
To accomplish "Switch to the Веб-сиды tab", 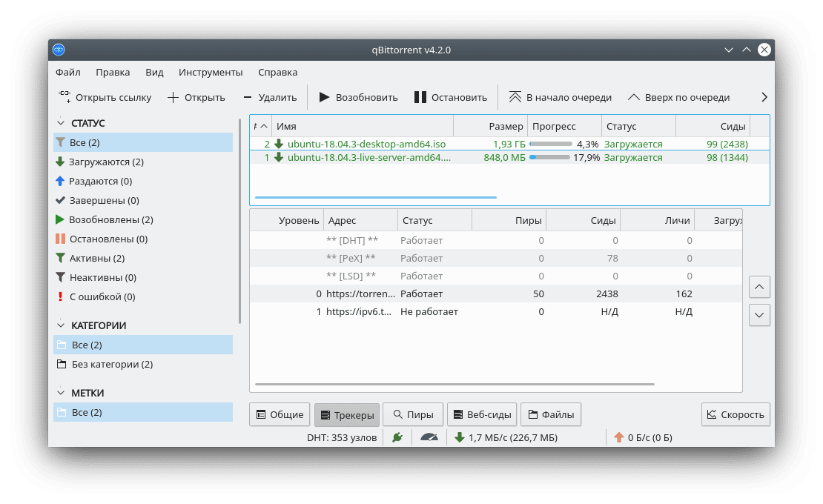I will [482, 414].
